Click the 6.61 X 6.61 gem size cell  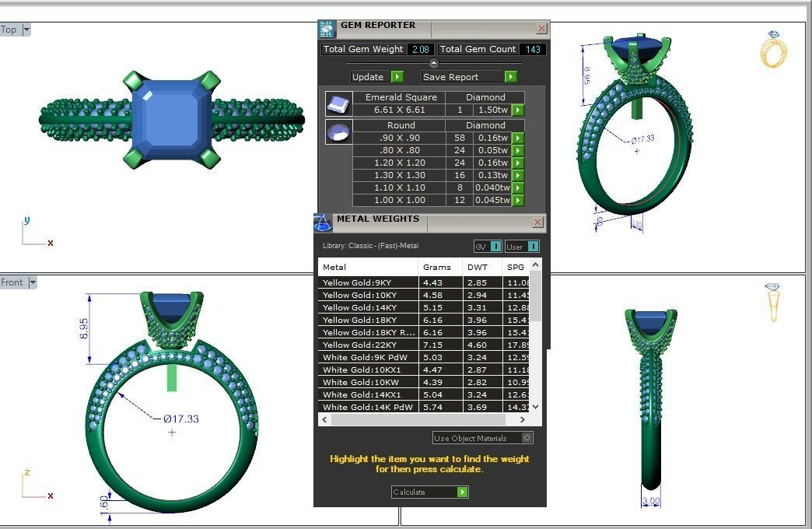pos(399,110)
